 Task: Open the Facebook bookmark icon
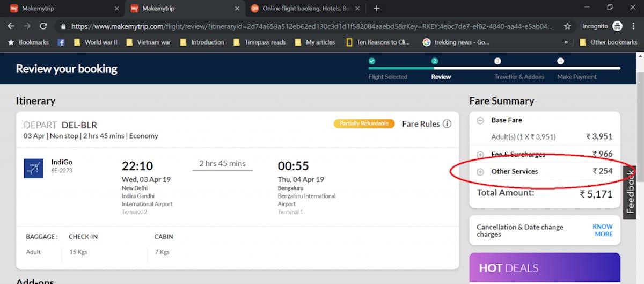point(61,42)
